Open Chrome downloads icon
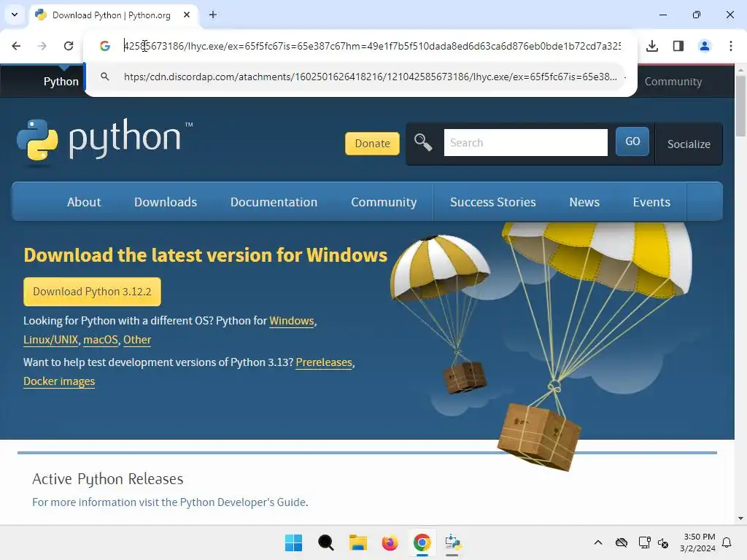The image size is (747, 560). [652, 46]
